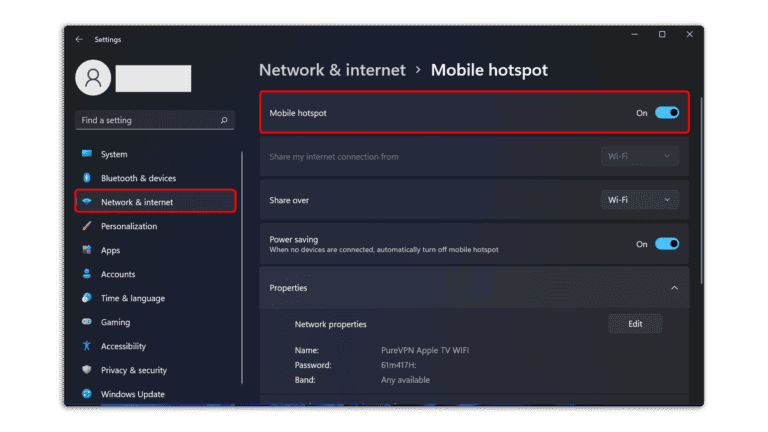Click the Accounts person icon
Viewport: 768px width, 432px height.
87,274
